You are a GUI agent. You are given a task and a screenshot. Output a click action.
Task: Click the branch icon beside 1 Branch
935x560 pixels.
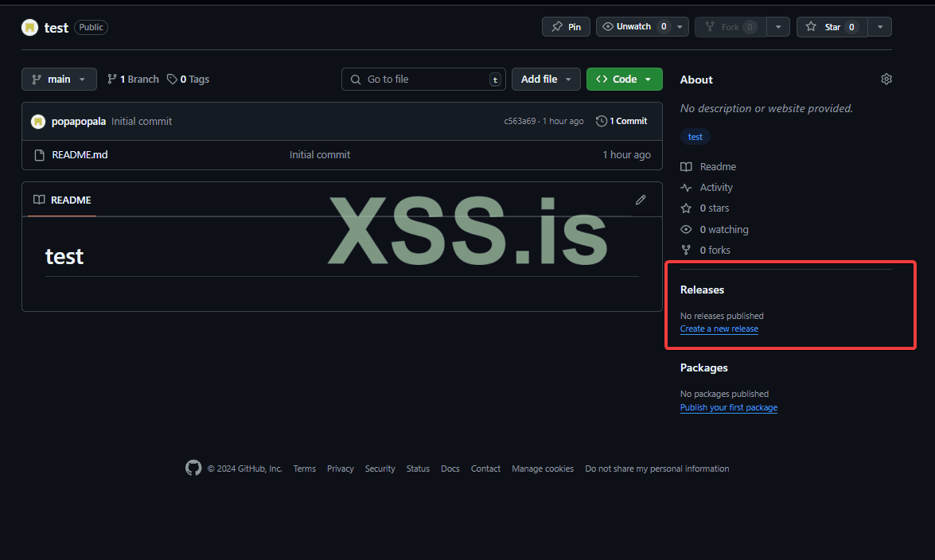click(111, 80)
